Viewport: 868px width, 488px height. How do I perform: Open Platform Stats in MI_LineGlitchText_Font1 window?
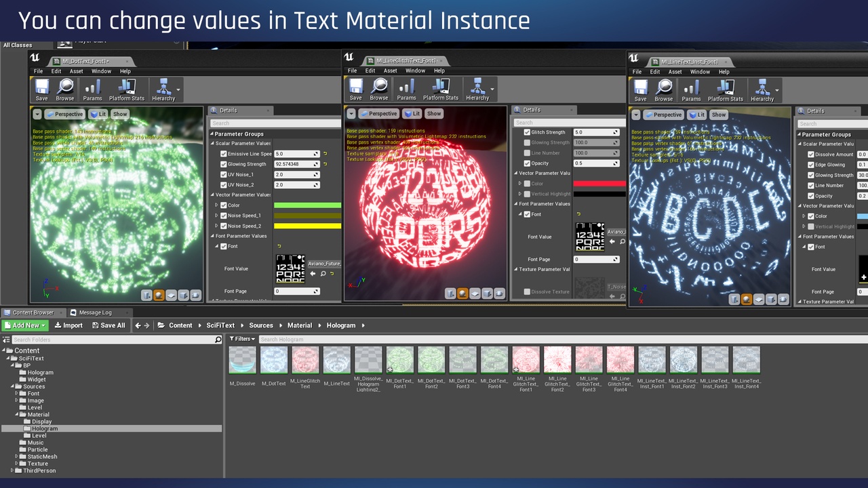click(441, 89)
